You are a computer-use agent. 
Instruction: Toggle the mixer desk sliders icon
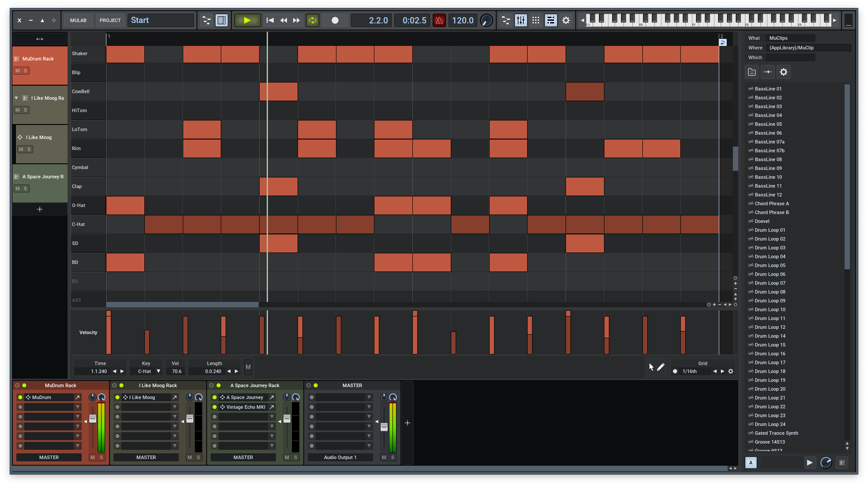(x=521, y=20)
